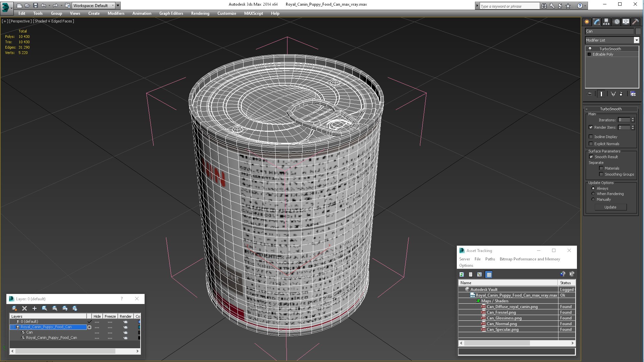Open the Customize menu
This screenshot has width=644, height=362.
[x=227, y=13]
